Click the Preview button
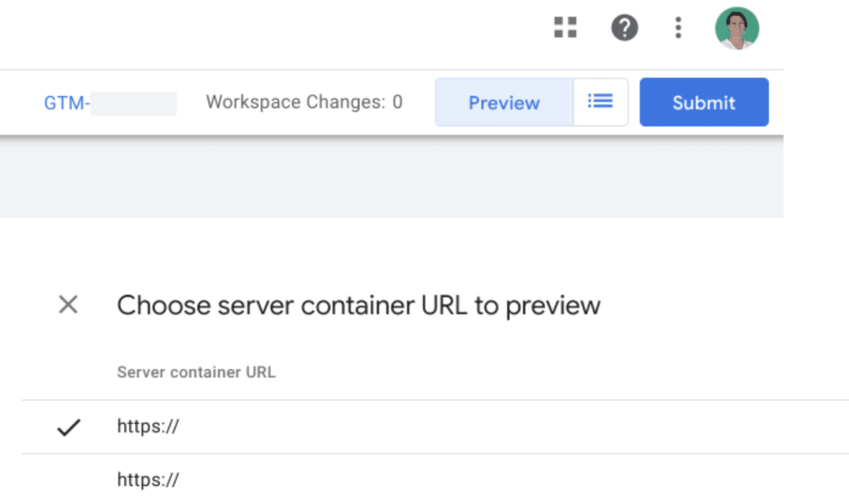This screenshot has height=504, width=849. [503, 101]
